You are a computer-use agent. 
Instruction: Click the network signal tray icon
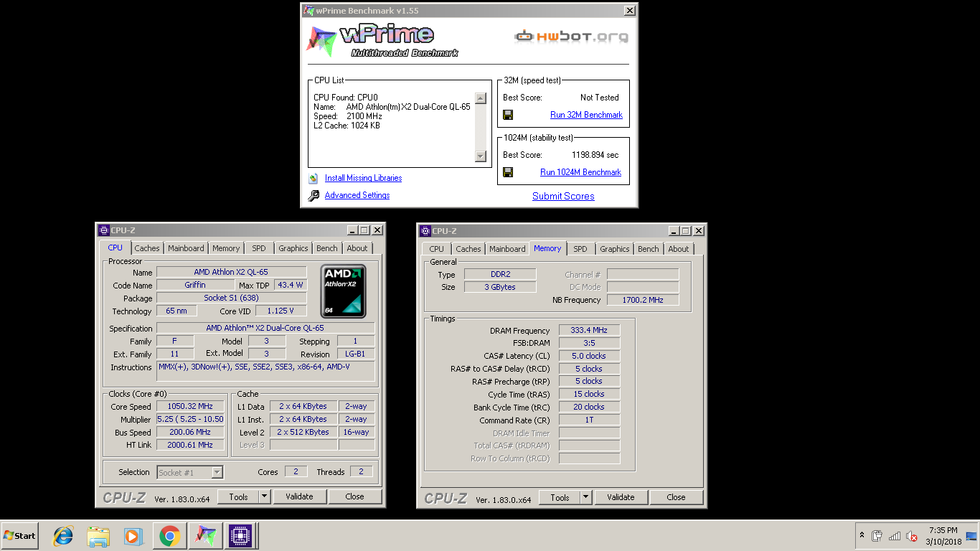coord(895,536)
